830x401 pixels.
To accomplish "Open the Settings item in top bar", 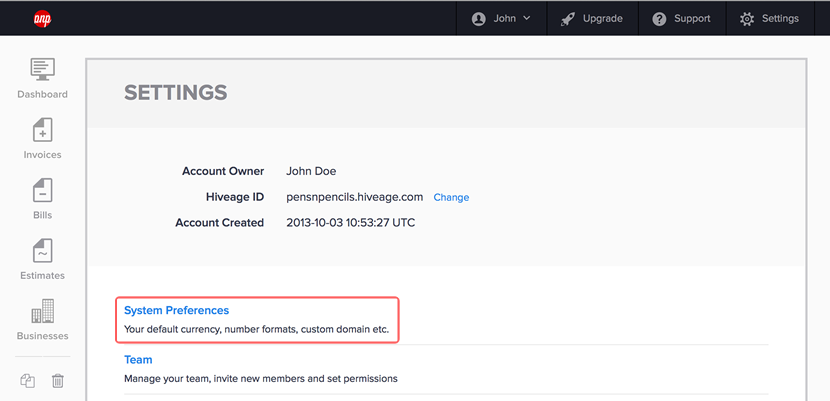I will [x=780, y=19].
